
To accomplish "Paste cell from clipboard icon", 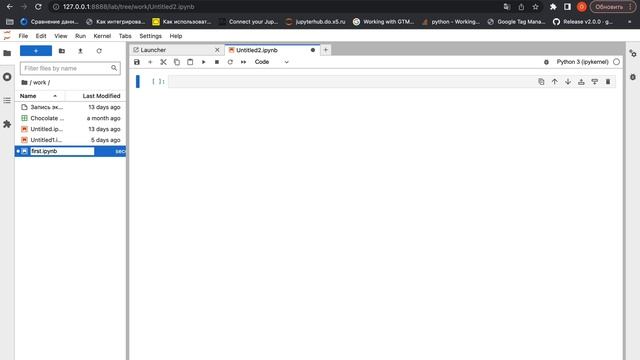I will 190,62.
